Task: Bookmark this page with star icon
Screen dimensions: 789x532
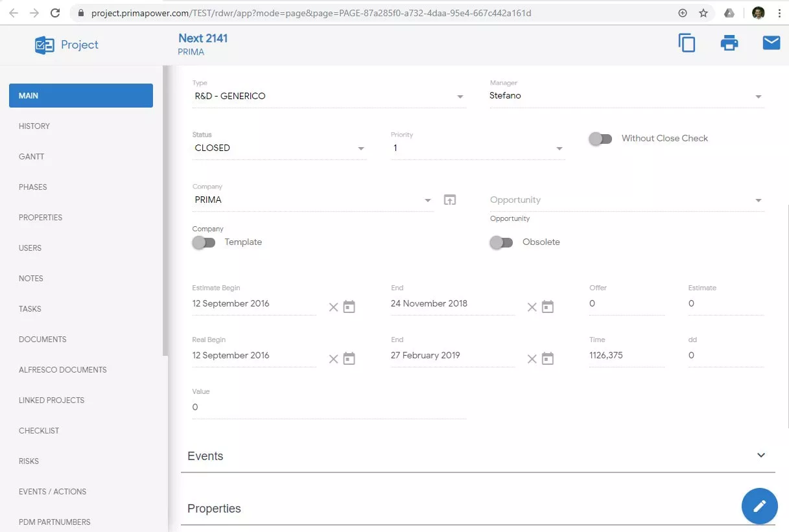Action: (703, 13)
